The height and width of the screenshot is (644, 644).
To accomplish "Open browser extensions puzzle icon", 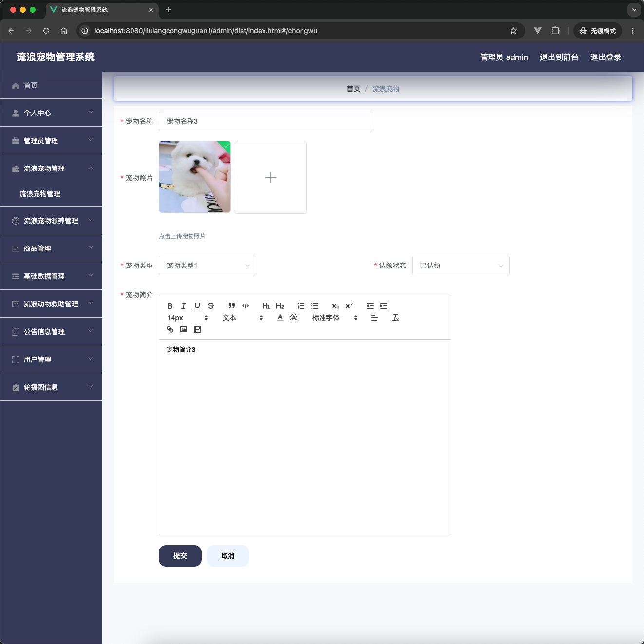I will point(555,31).
